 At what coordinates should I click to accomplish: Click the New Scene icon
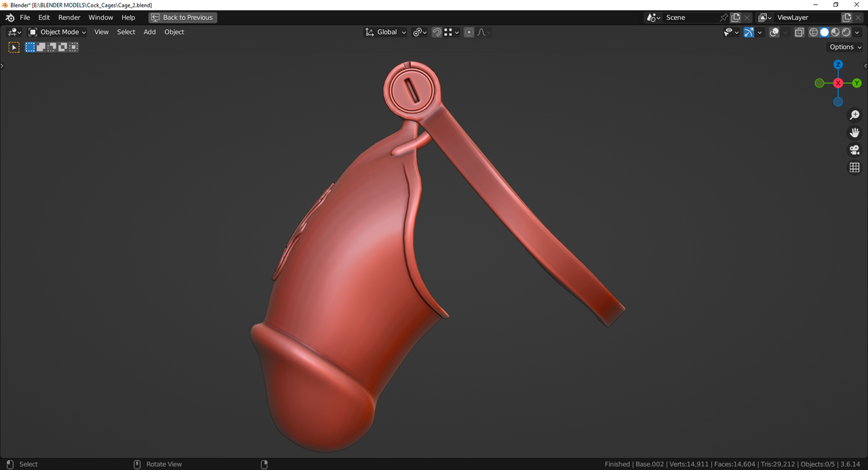pyautogui.click(x=736, y=18)
